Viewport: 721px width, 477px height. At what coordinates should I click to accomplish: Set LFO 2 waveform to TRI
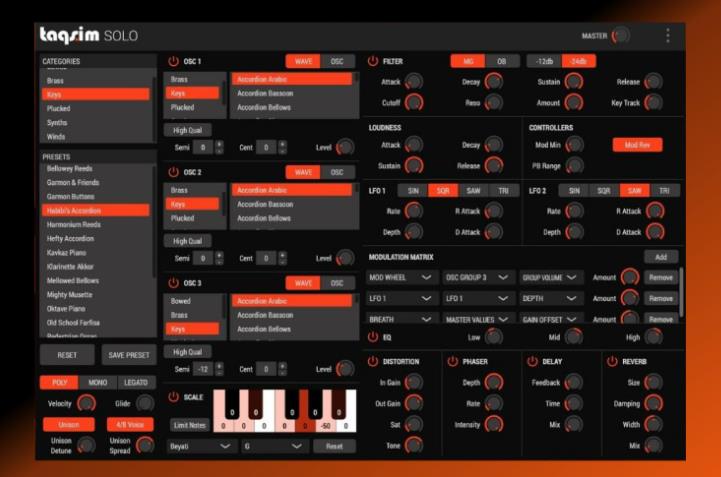(664, 190)
